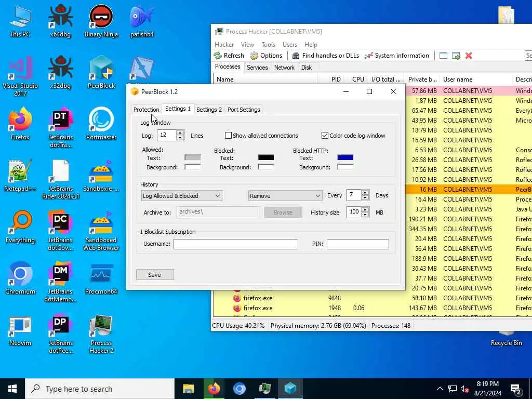Launch Portmaster desktop shortcut

(x=101, y=124)
